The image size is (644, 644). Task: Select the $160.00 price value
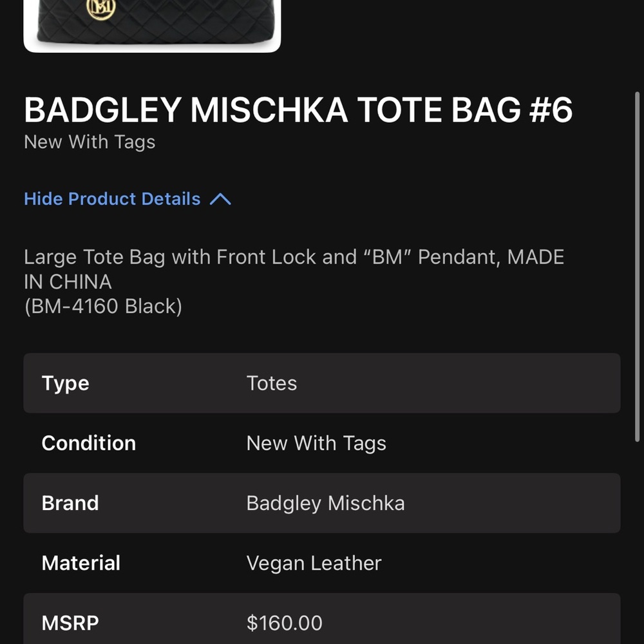click(x=285, y=623)
